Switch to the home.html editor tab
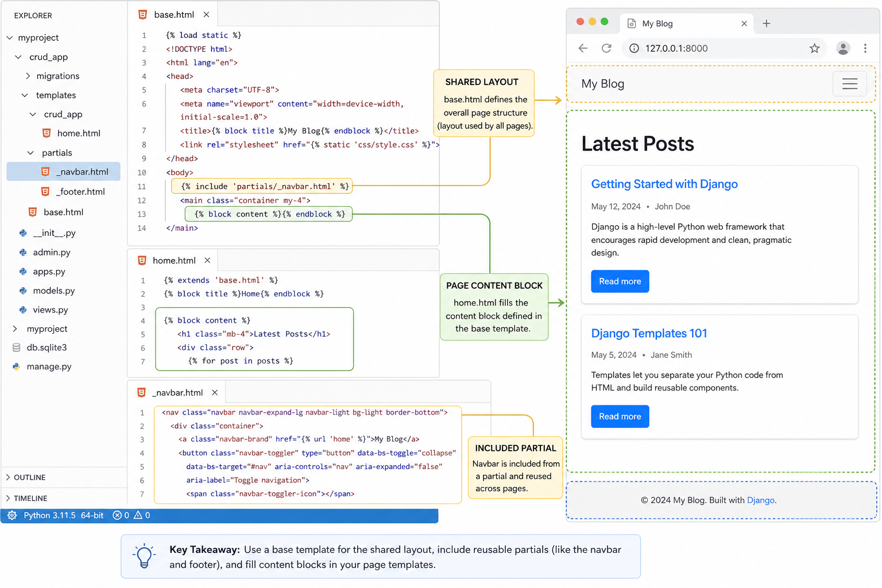Screen dimensions: 882x588 pos(173,260)
